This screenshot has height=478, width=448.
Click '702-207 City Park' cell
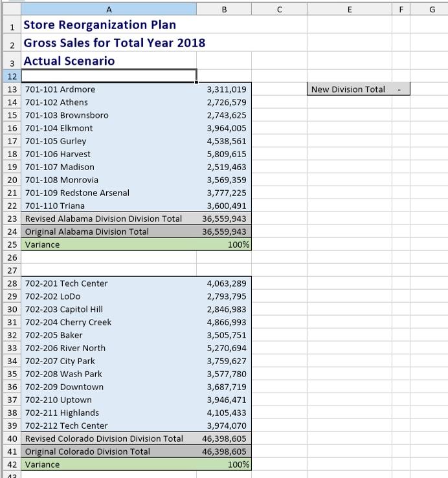point(109,361)
